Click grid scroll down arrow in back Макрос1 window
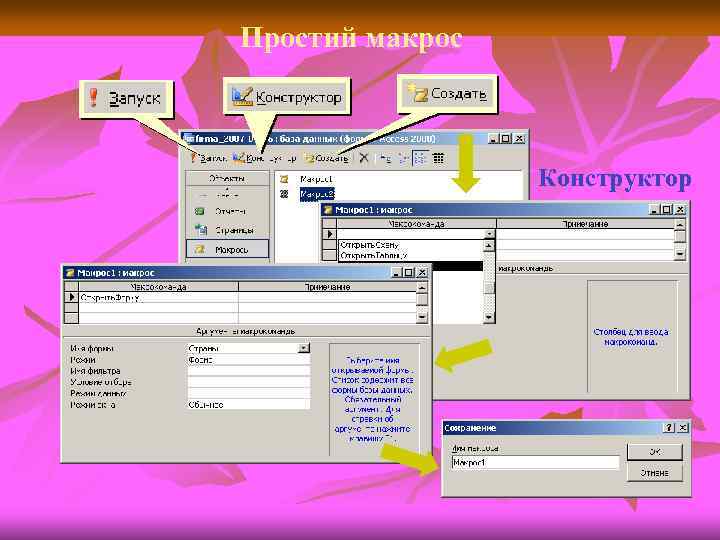Screen dimensions: 720x540 tap(680, 253)
